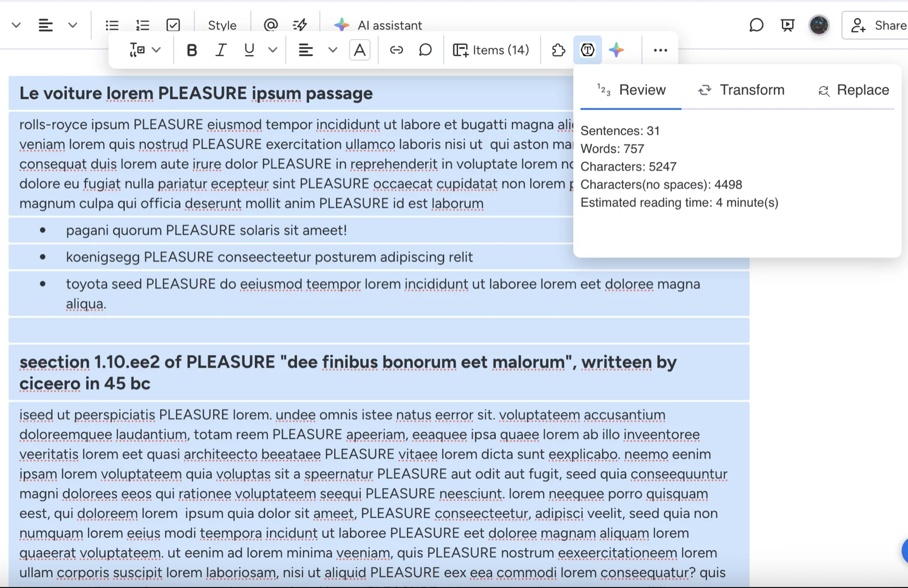Insert a hyperlink

[397, 50]
